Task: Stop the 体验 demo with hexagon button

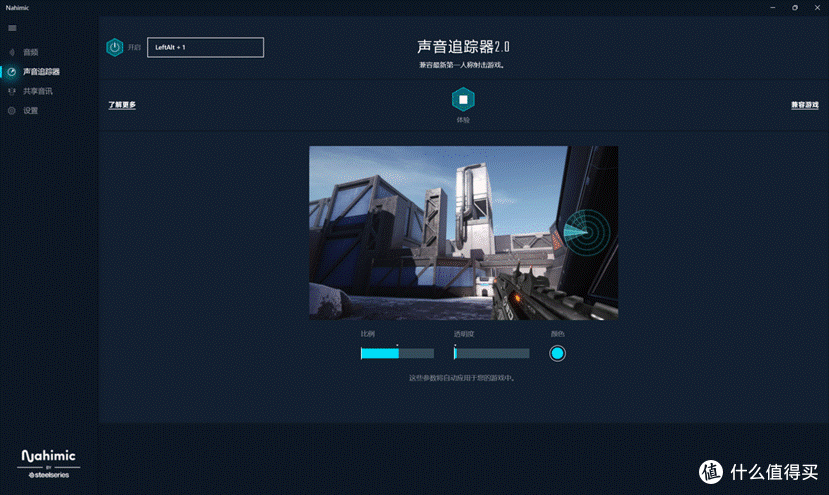Action: [x=463, y=99]
